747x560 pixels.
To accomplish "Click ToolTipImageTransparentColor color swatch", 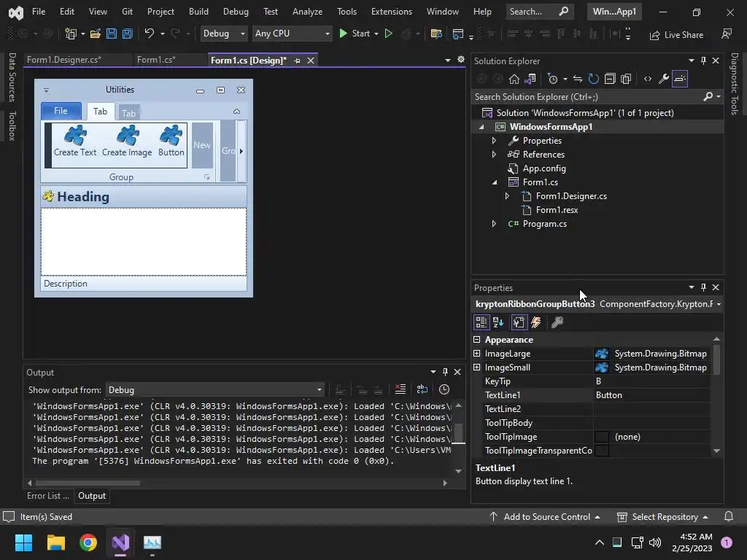I will coord(602,451).
